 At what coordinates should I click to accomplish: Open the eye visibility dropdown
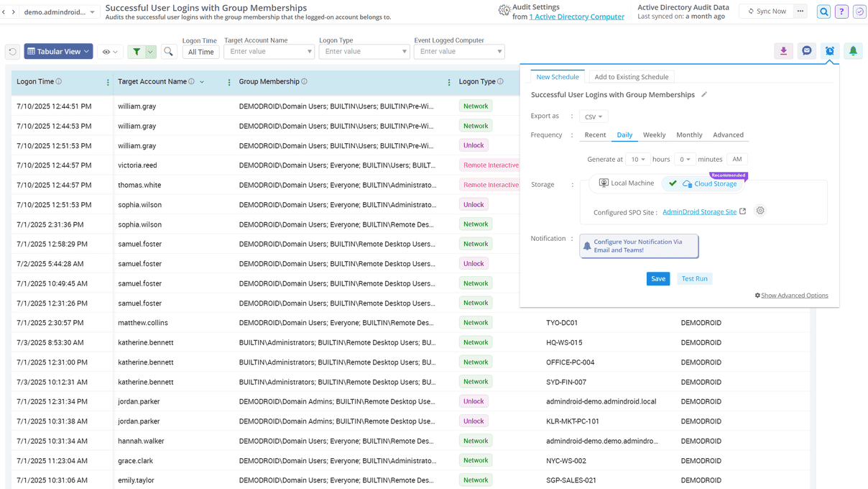click(x=110, y=52)
